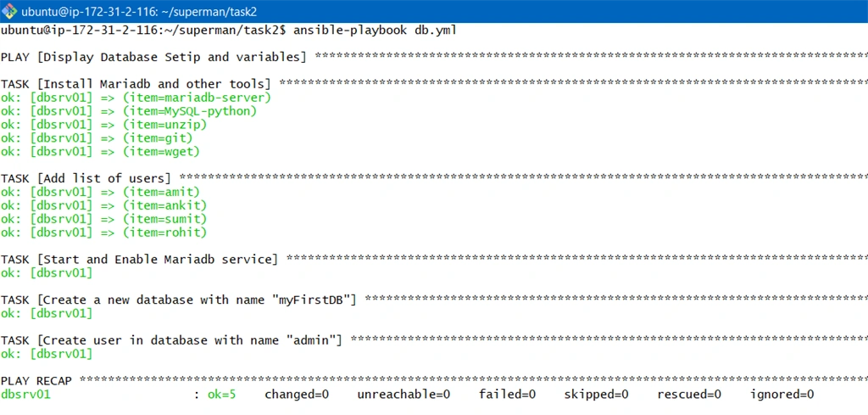This screenshot has height=415, width=868.
Task: Click the 'ok=5' recap value
Action: (x=222, y=395)
